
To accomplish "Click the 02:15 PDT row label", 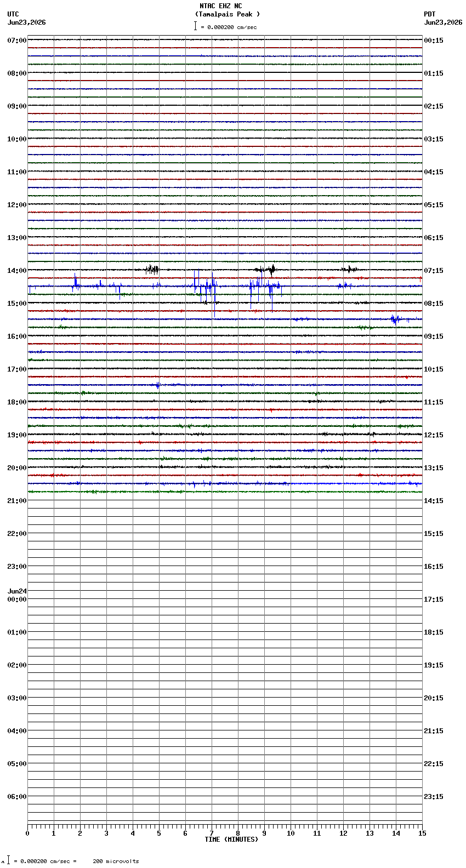I will coord(434,106).
